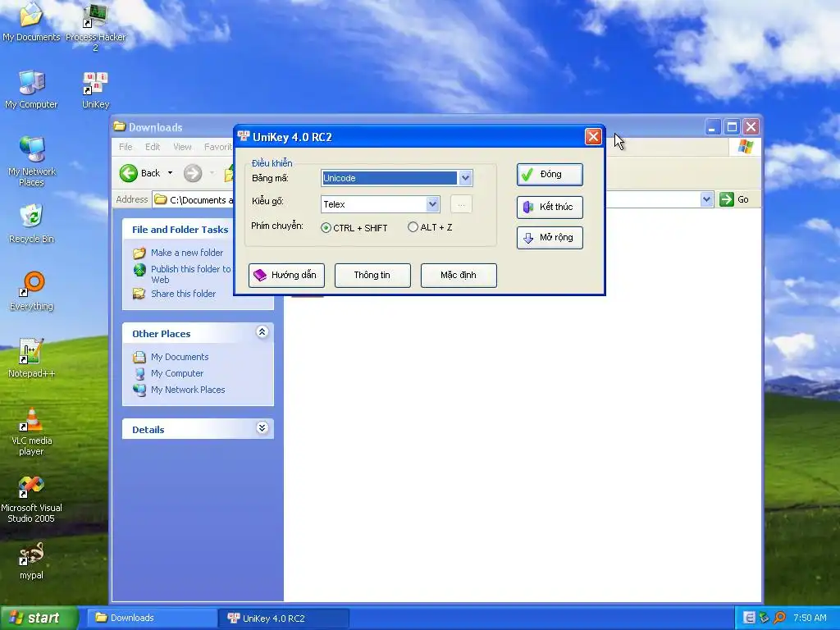Open the Back button history dropdown arrow
The height and width of the screenshot is (630, 840).
(171, 173)
